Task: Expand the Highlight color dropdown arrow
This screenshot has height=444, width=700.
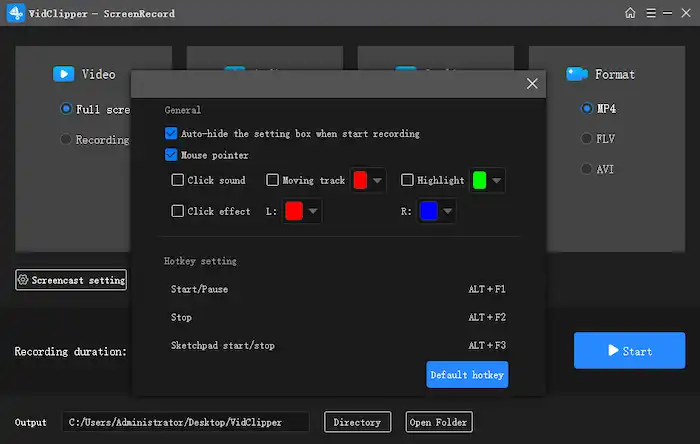Action: tap(496, 180)
